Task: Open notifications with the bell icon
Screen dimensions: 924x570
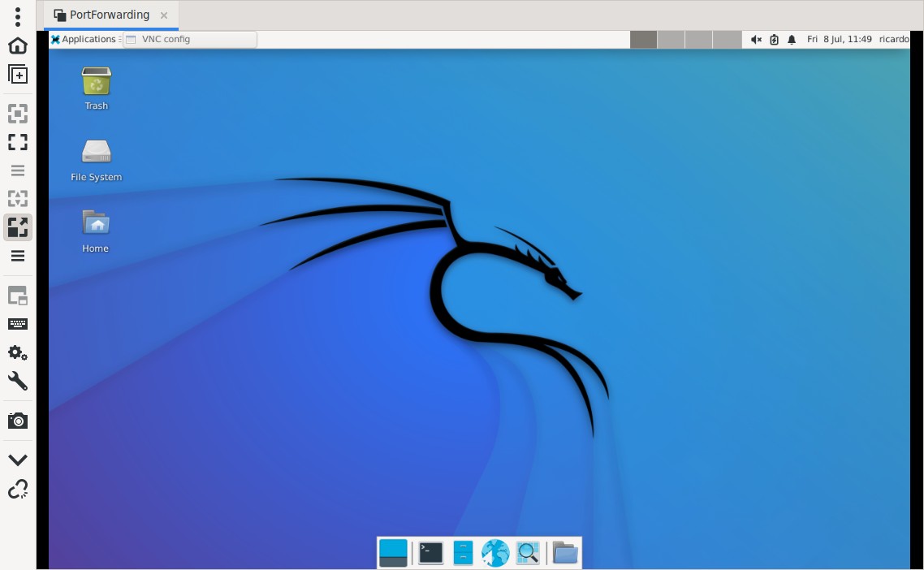Action: 792,40
